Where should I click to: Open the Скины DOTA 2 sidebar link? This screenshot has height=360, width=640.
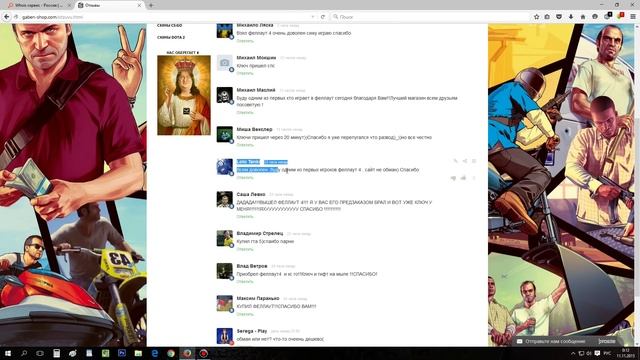171,37
